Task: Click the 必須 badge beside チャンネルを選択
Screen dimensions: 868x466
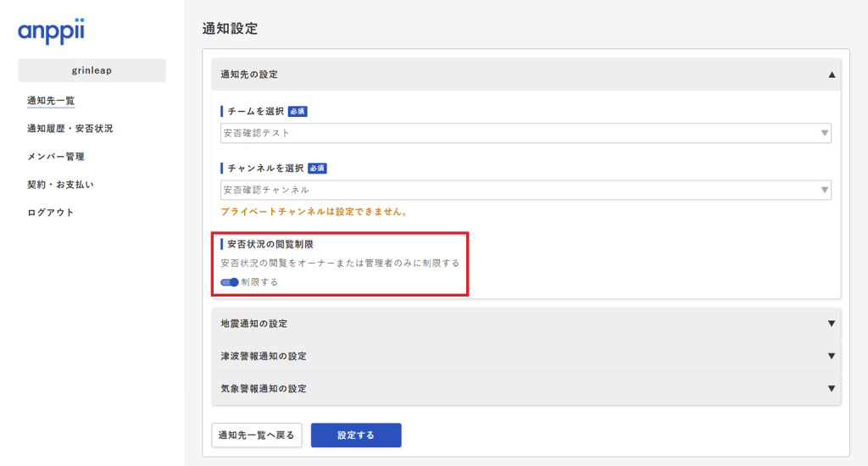Action: 316,168
